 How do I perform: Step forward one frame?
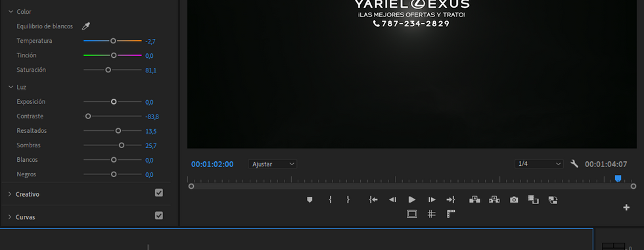(x=432, y=200)
